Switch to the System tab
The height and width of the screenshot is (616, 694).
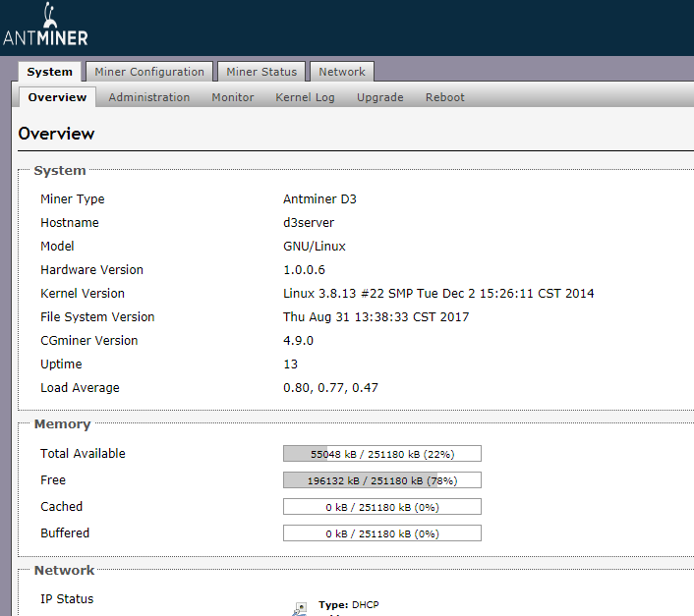[x=49, y=72]
